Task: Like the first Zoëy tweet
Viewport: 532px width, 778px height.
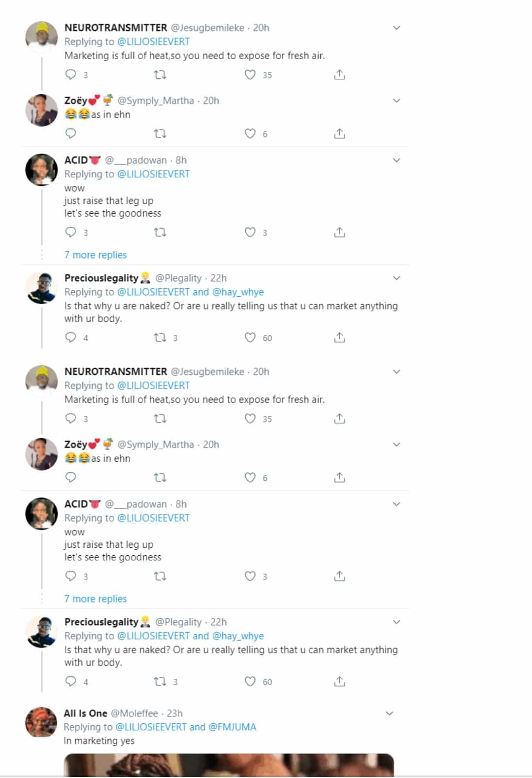Action: [250, 134]
